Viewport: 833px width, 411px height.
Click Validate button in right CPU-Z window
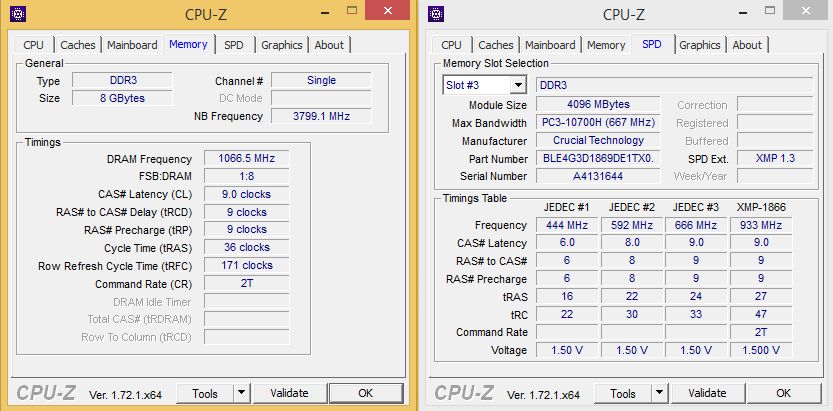[707, 393]
